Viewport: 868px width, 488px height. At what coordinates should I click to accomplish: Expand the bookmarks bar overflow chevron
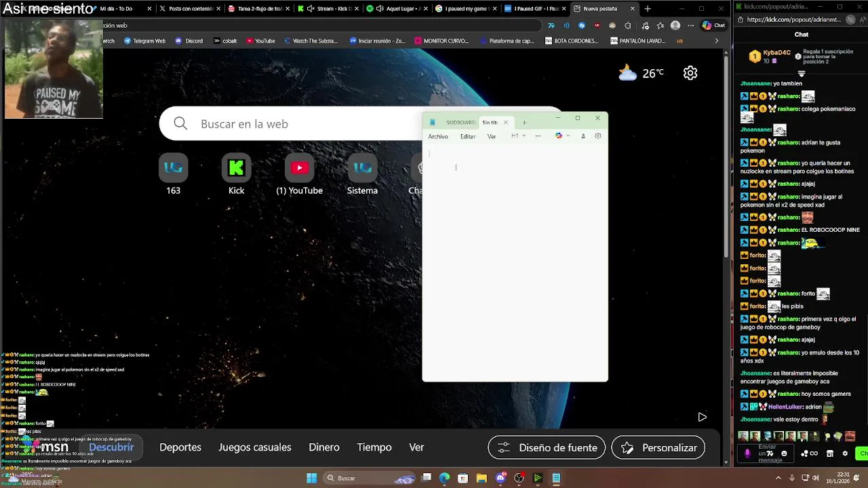click(x=717, y=41)
